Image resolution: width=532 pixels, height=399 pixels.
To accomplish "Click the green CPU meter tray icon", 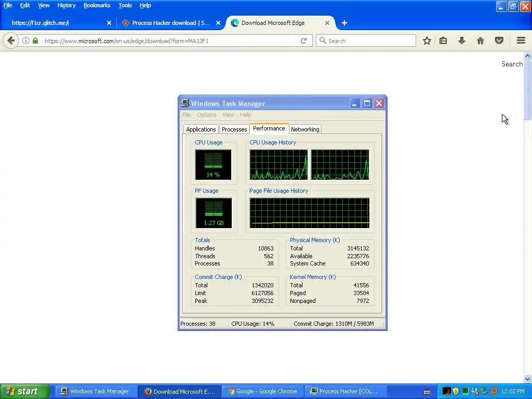I will tap(465, 391).
